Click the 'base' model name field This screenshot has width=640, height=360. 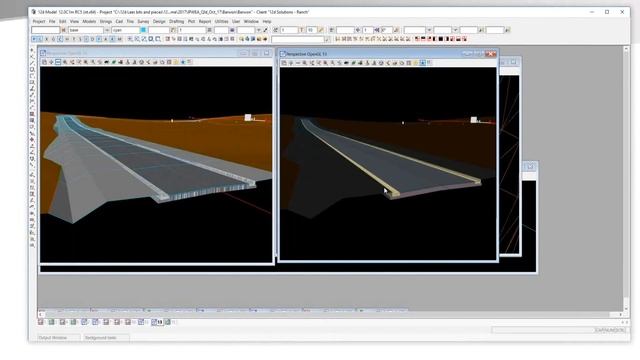[86, 30]
